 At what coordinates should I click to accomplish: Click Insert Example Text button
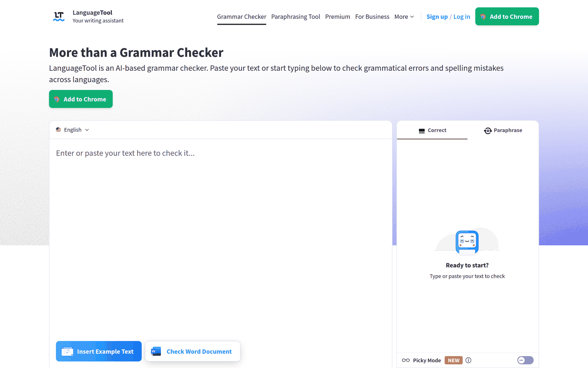99,351
